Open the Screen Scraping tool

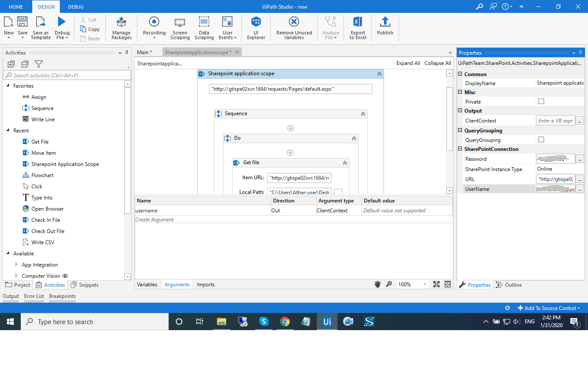coord(180,28)
